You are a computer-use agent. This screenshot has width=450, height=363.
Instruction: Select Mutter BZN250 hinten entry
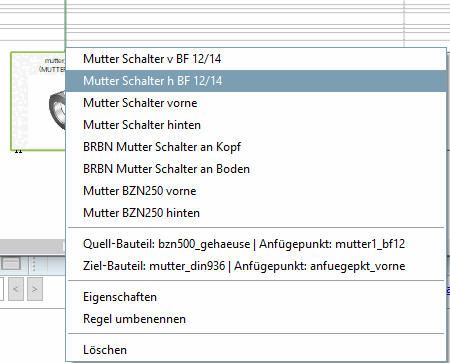coord(256,213)
